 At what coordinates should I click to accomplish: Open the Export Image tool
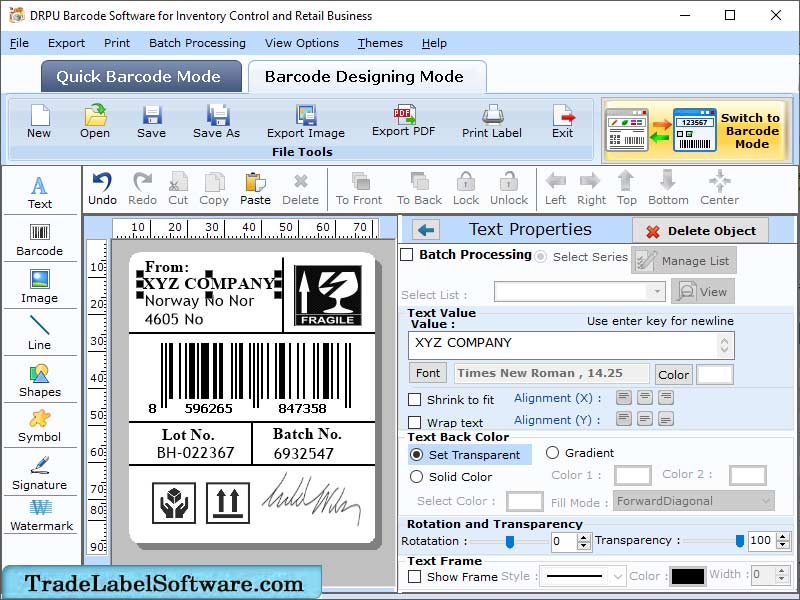click(x=305, y=120)
